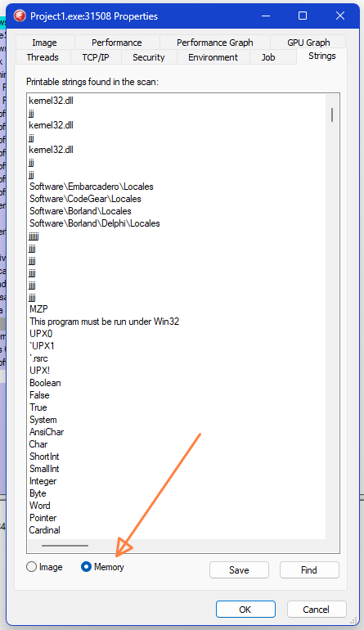Dismiss dialog with Cancel button
This screenshot has height=630, width=364.
[317, 609]
